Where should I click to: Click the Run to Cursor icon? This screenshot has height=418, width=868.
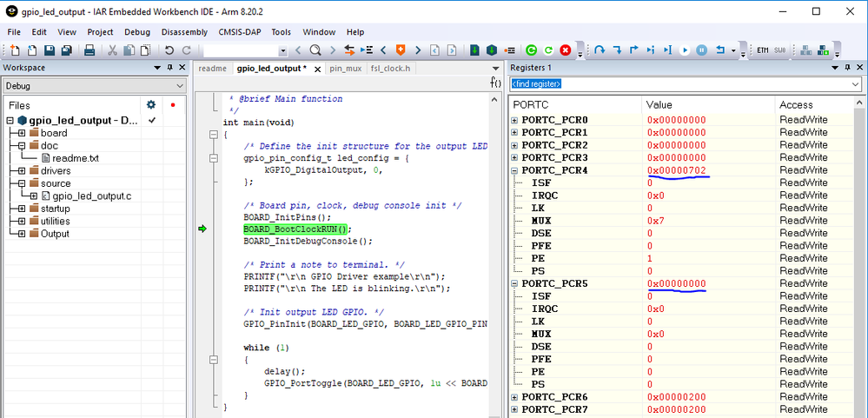668,50
